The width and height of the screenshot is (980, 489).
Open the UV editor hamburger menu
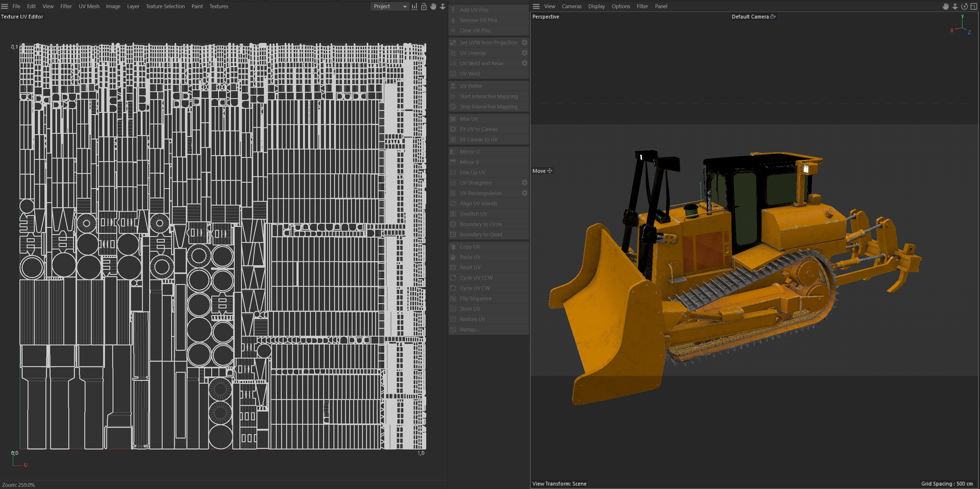pos(5,7)
